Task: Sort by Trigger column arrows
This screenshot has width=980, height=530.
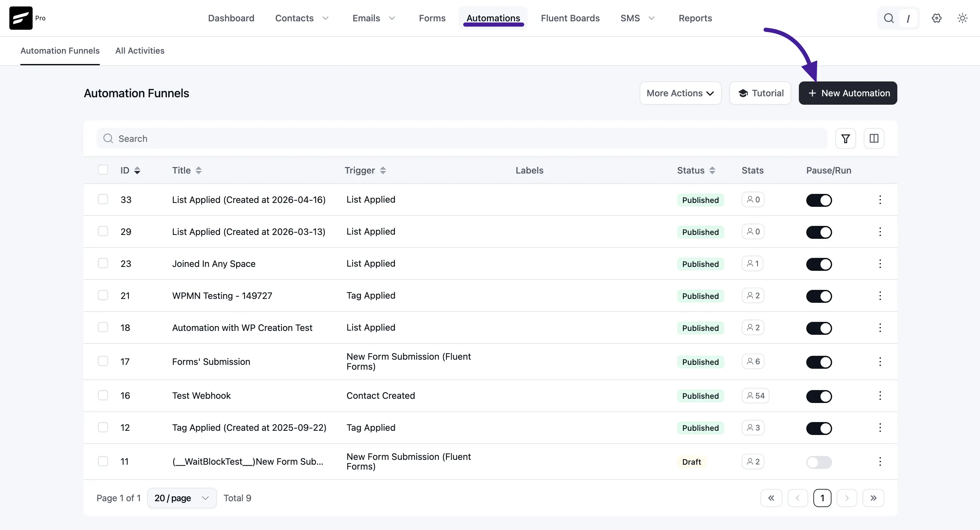Action: pos(383,171)
